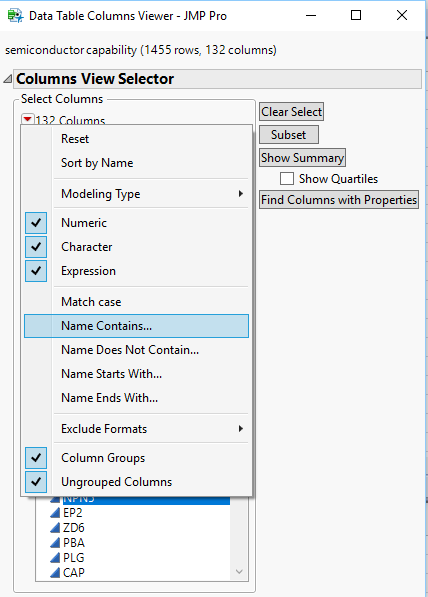Expand the Modeling Type submenu
428x597 pixels.
tap(136, 194)
